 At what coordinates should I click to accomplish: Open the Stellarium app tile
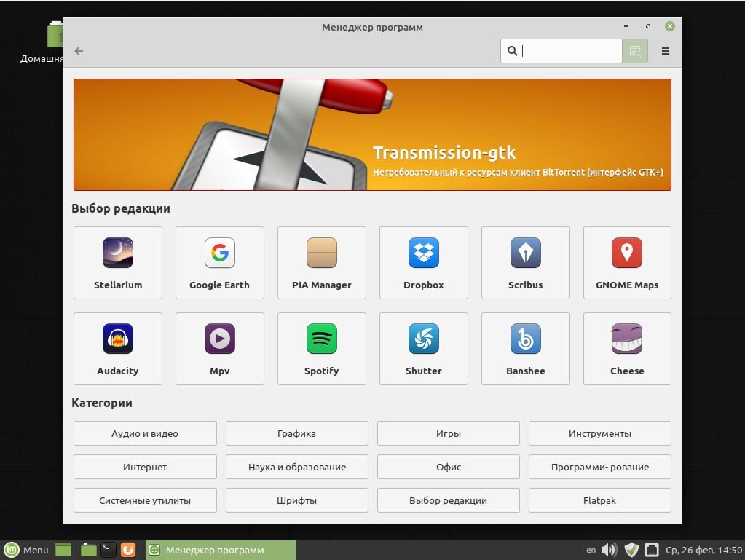[118, 263]
